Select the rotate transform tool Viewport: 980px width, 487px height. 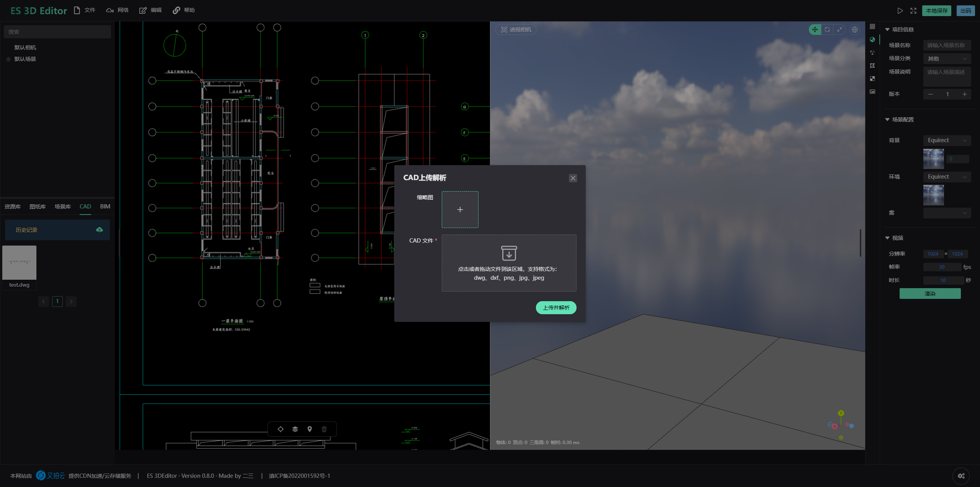pos(827,30)
